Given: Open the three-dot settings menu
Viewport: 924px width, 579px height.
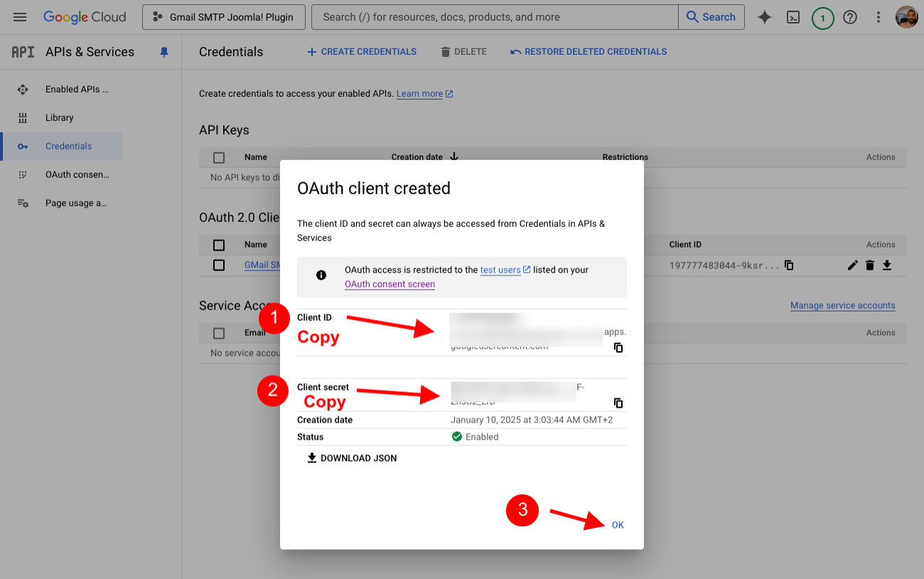Looking at the screenshot, I should (x=879, y=17).
